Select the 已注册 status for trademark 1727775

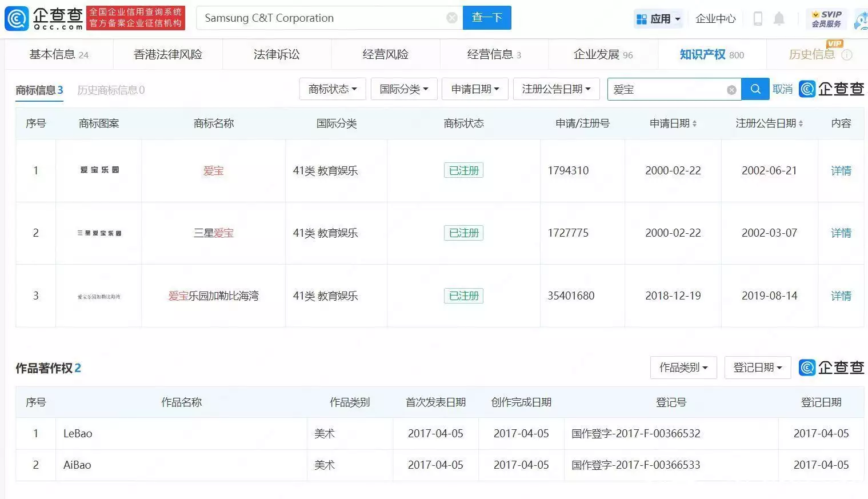463,233
